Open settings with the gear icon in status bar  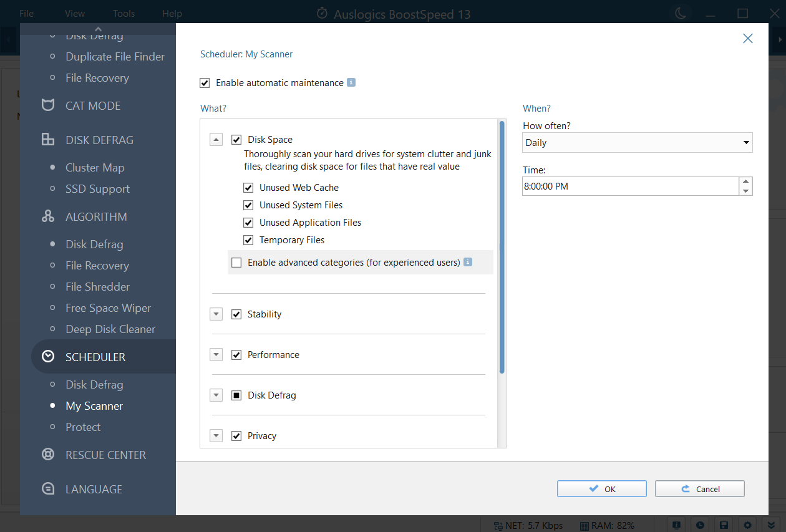(x=747, y=525)
